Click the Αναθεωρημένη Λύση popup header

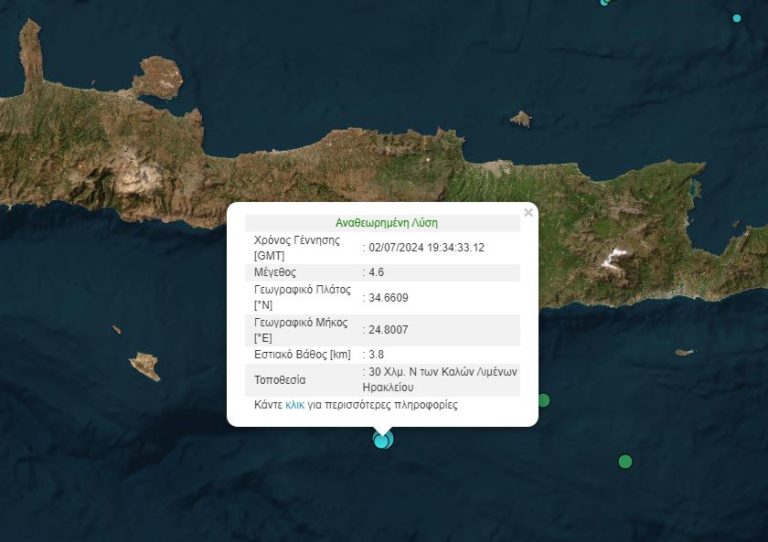pyautogui.click(x=386, y=223)
